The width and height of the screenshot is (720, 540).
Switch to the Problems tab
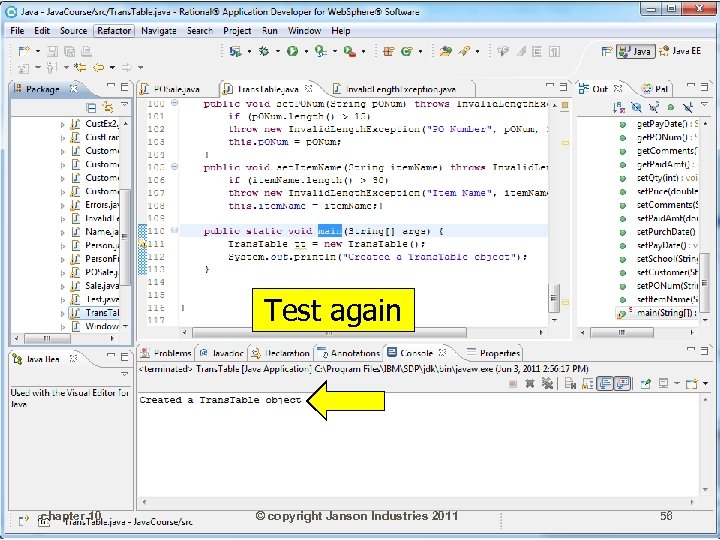pyautogui.click(x=167, y=353)
